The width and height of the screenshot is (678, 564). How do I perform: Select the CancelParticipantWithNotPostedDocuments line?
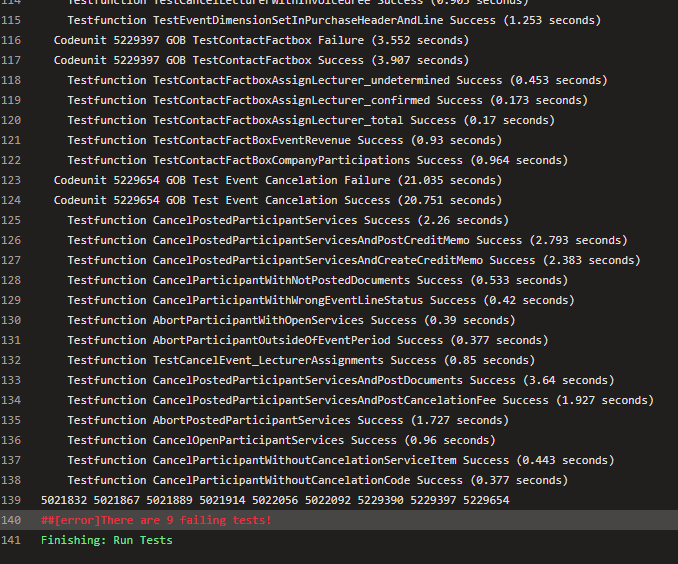[317, 280]
